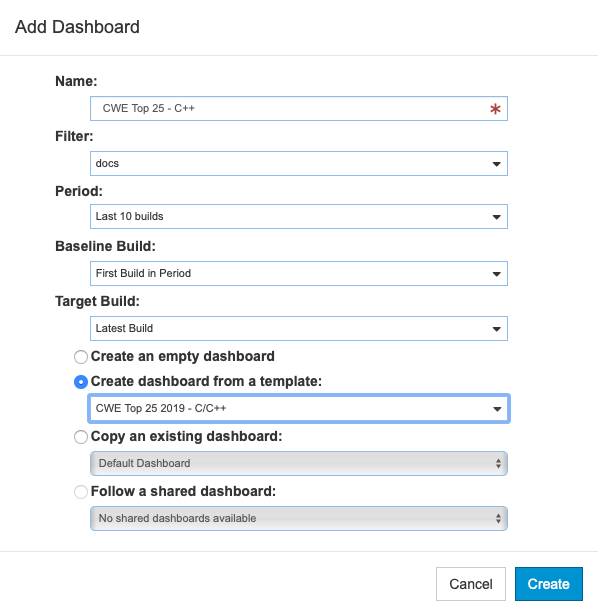Click No shared dashboards available selector
Viewport: 598px width, 616px height.
[x=299, y=519]
